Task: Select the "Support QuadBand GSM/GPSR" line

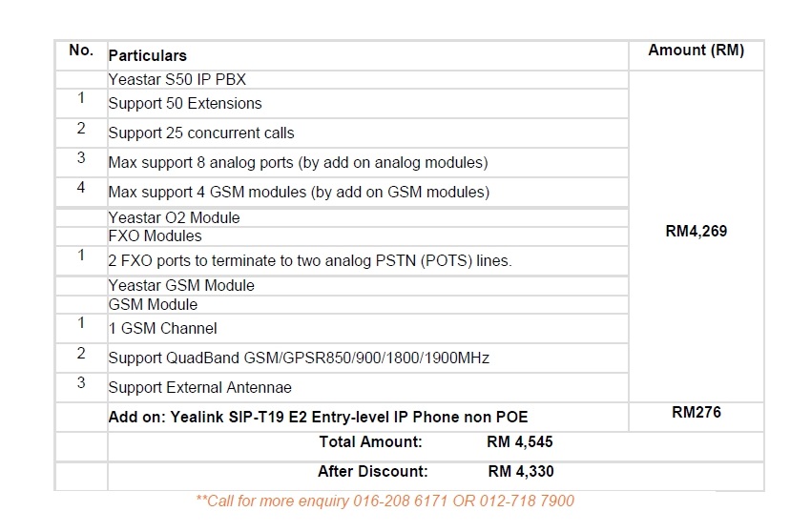Action: [299, 358]
